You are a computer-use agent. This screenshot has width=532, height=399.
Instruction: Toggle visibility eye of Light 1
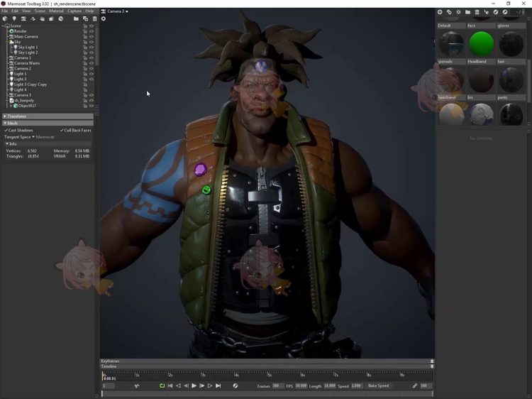(x=92, y=74)
